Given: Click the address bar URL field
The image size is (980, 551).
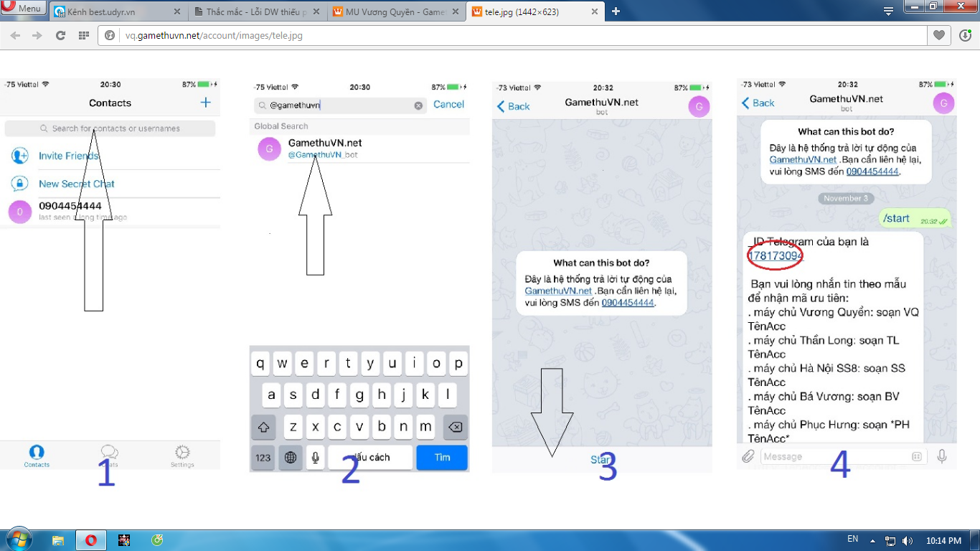Looking at the screenshot, I should [502, 35].
